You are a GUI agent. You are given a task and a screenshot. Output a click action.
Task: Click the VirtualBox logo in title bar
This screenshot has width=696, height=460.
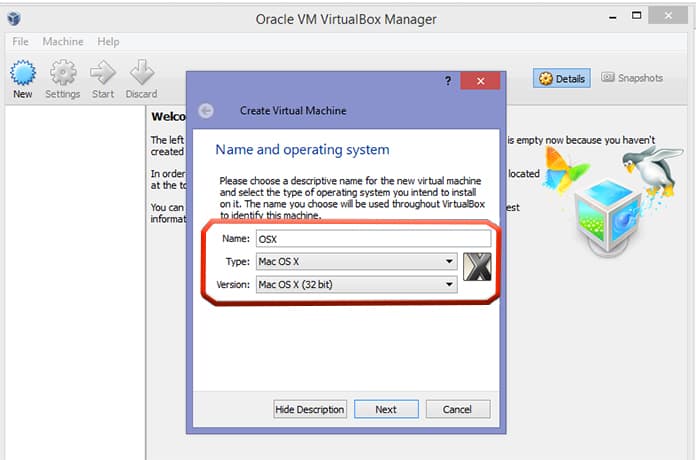click(x=14, y=19)
